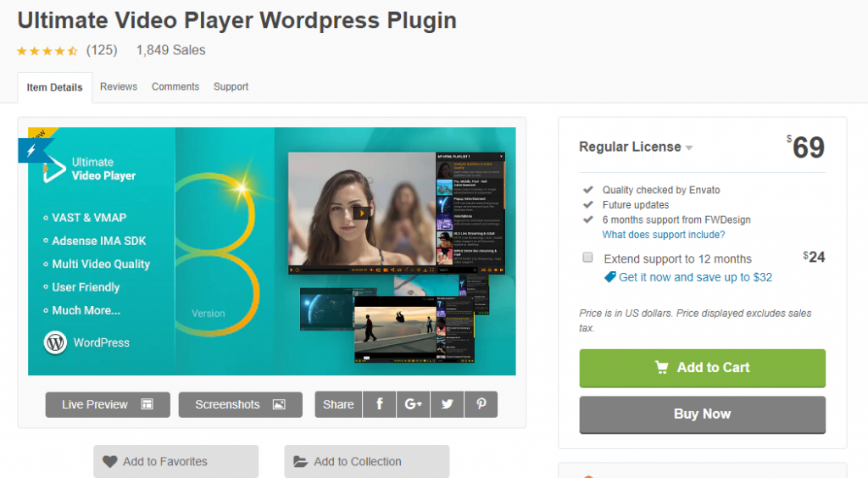Open the Support tab

tap(231, 86)
